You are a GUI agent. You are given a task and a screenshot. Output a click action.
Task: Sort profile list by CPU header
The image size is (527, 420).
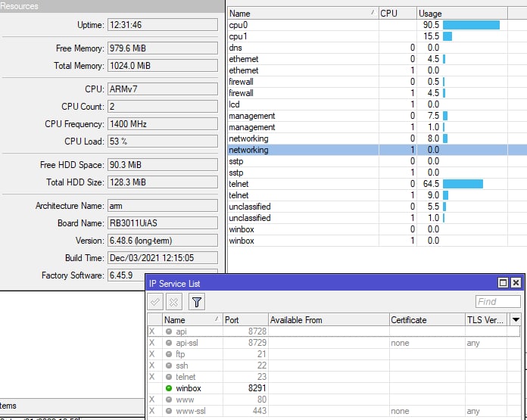398,14
